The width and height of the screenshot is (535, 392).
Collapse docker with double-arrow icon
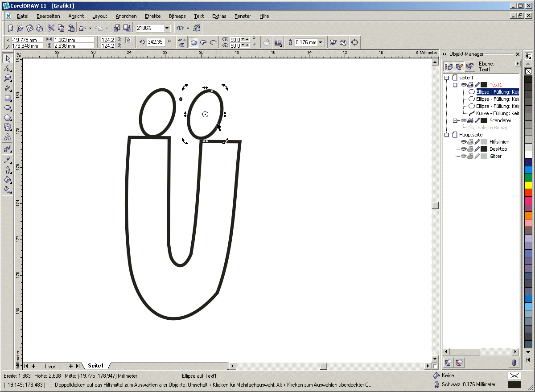(445, 54)
